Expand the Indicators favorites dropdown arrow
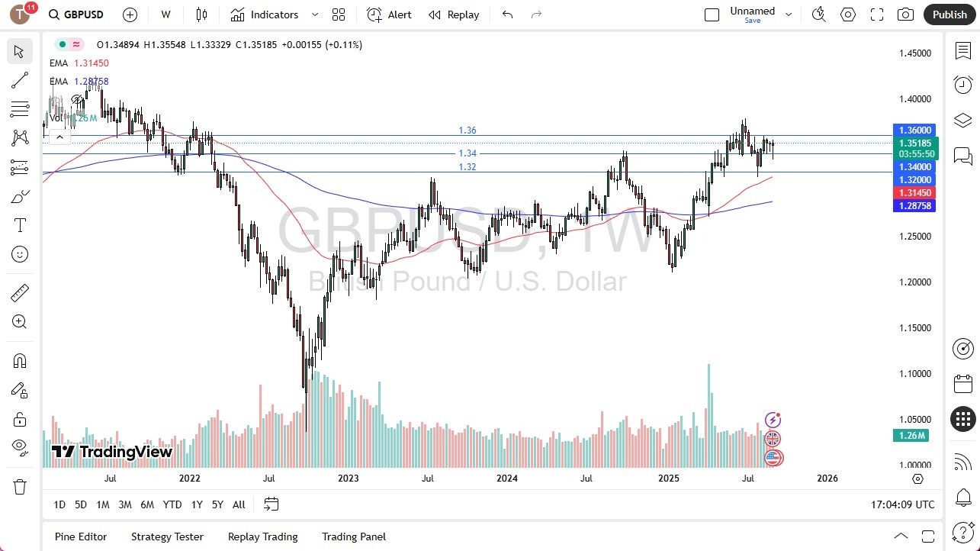Image resolution: width=980 pixels, height=551 pixels. 315,14
